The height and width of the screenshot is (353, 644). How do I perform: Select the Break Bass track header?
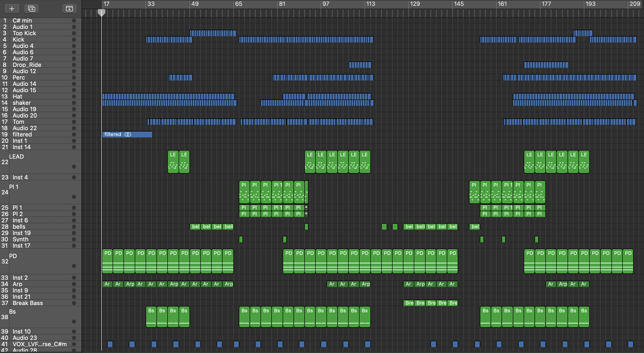point(40,303)
